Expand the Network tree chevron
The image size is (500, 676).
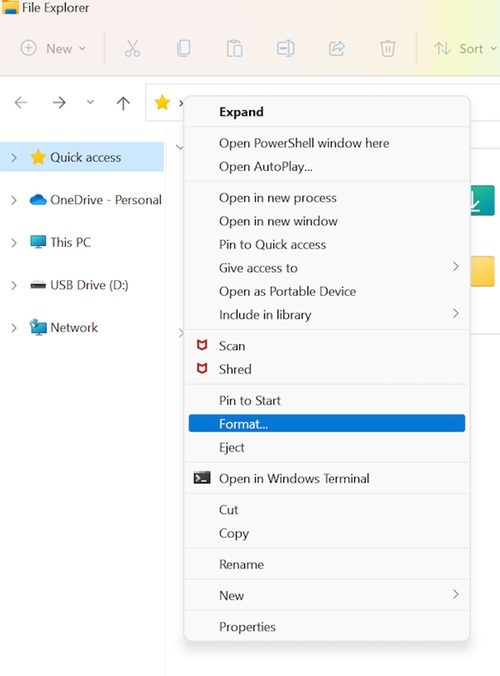coord(14,328)
